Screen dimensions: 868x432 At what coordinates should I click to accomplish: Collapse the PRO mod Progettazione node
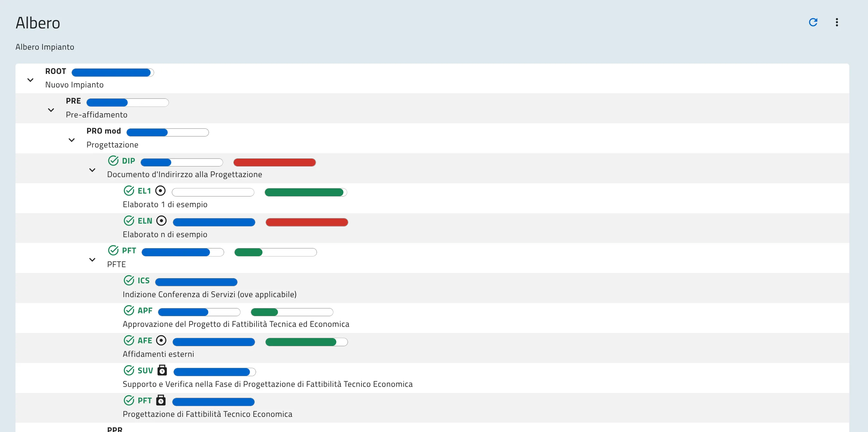point(72,140)
